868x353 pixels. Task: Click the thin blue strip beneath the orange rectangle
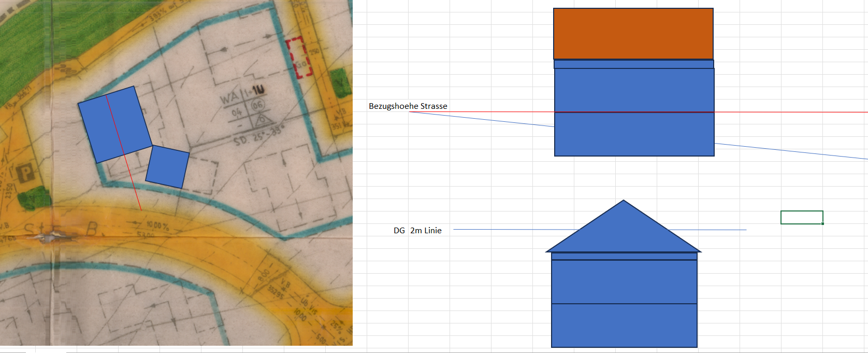tap(633, 64)
